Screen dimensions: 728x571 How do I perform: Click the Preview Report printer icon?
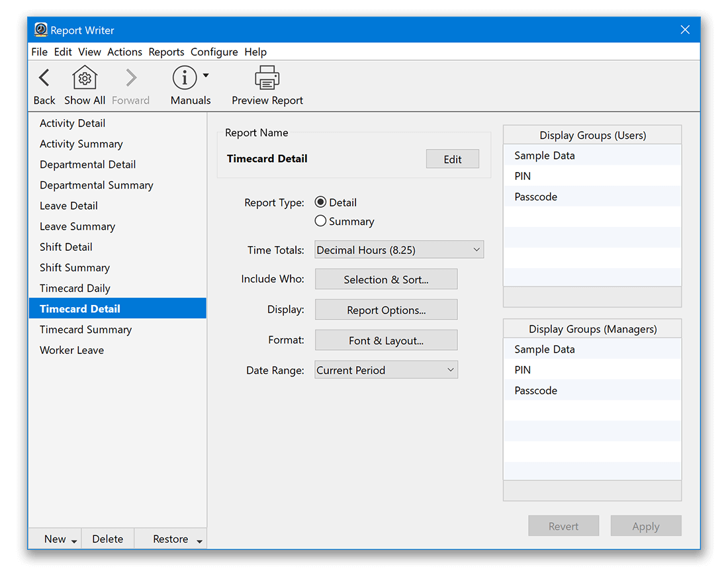click(267, 77)
